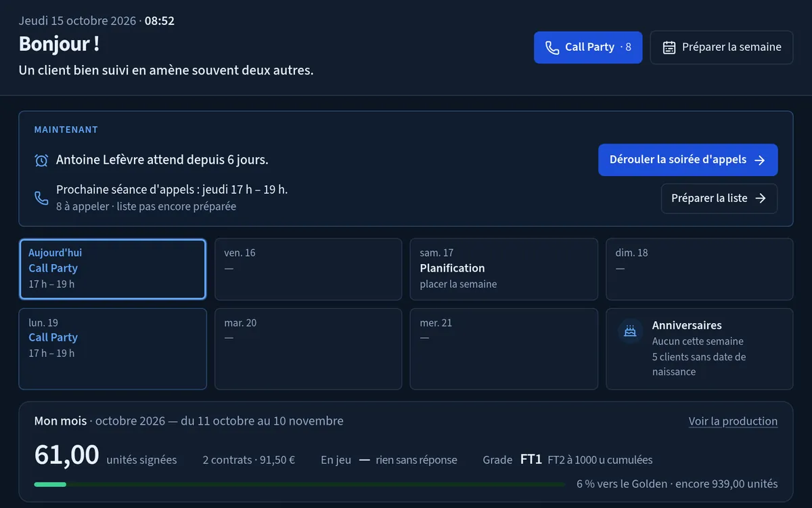
Task: Click "Antoine Lefèvre attend depuis 6 jours."
Action: point(162,161)
